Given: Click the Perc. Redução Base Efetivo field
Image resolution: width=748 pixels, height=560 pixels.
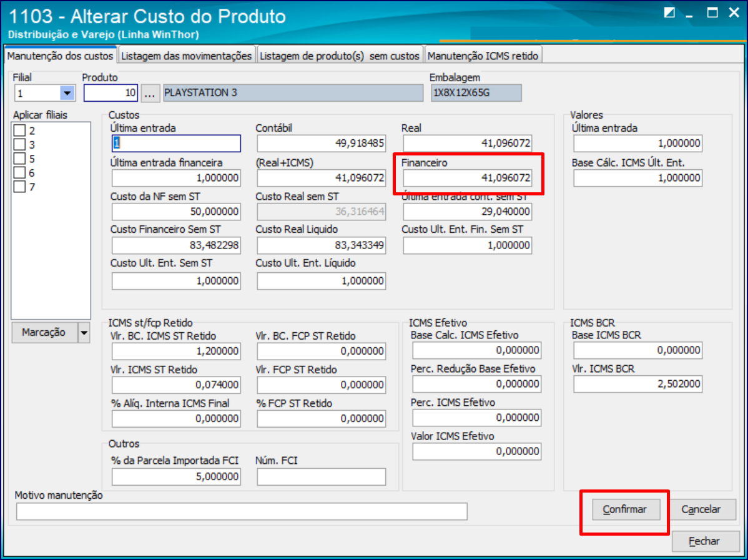Looking at the screenshot, I should click(477, 384).
